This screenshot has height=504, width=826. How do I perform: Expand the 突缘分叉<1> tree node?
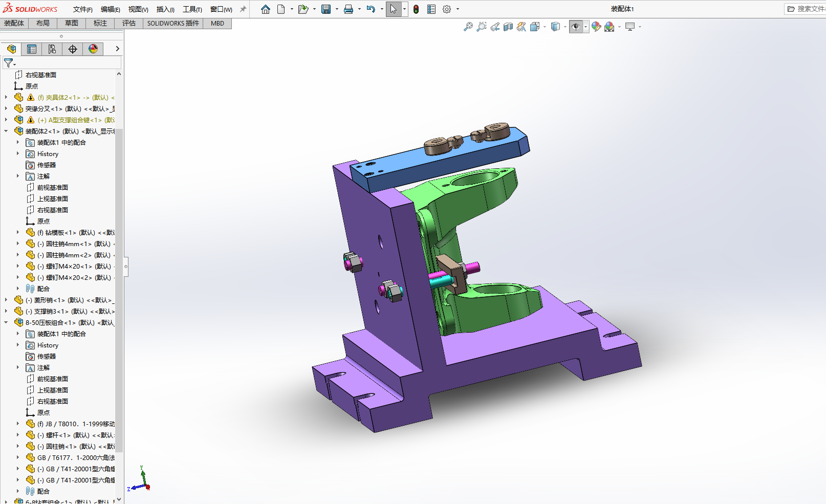click(6, 108)
